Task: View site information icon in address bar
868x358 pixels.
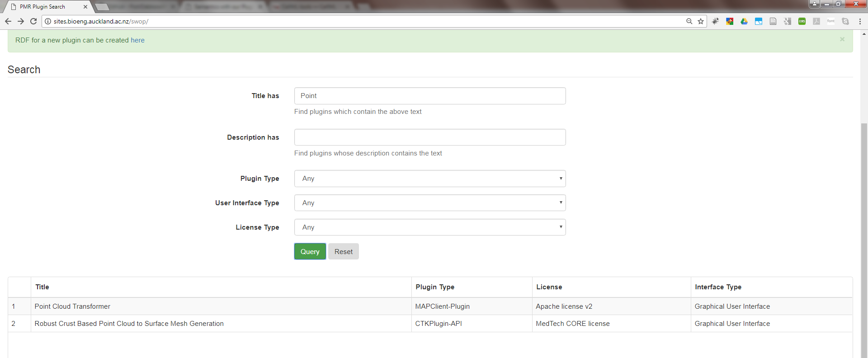Action: click(x=48, y=21)
